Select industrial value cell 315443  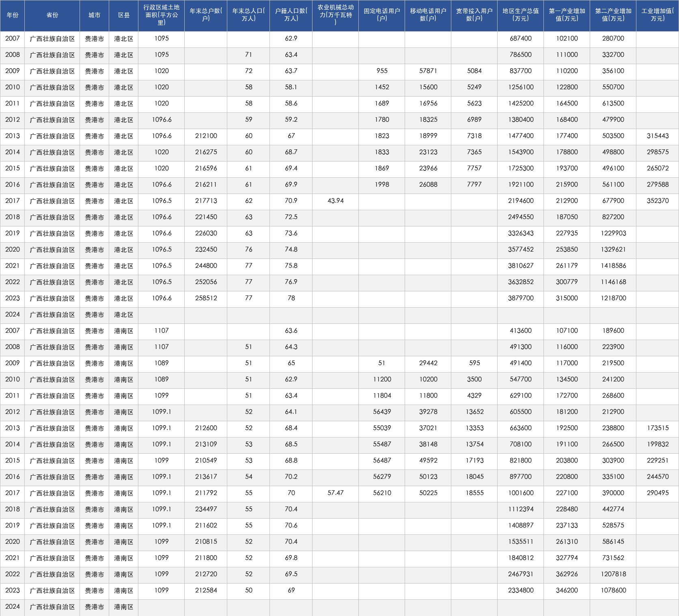(657, 136)
